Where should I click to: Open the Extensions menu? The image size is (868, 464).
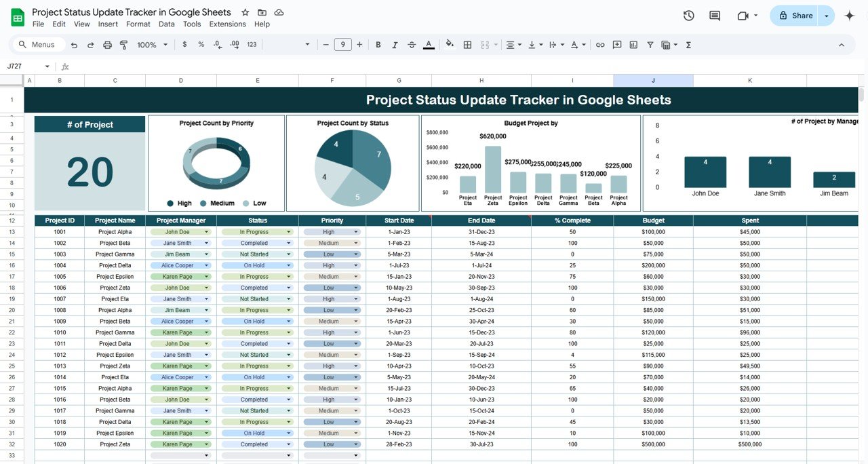tap(227, 24)
